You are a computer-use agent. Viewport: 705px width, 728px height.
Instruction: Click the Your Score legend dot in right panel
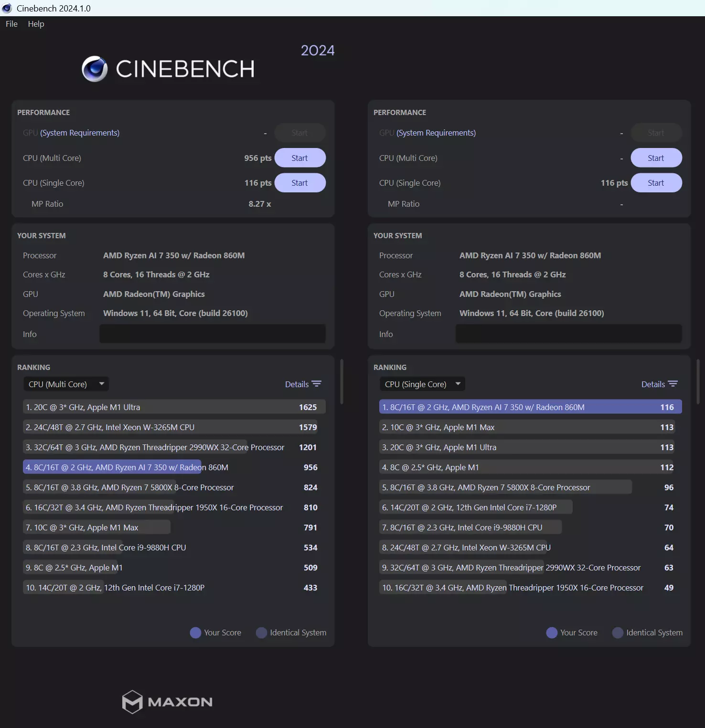pyautogui.click(x=552, y=633)
